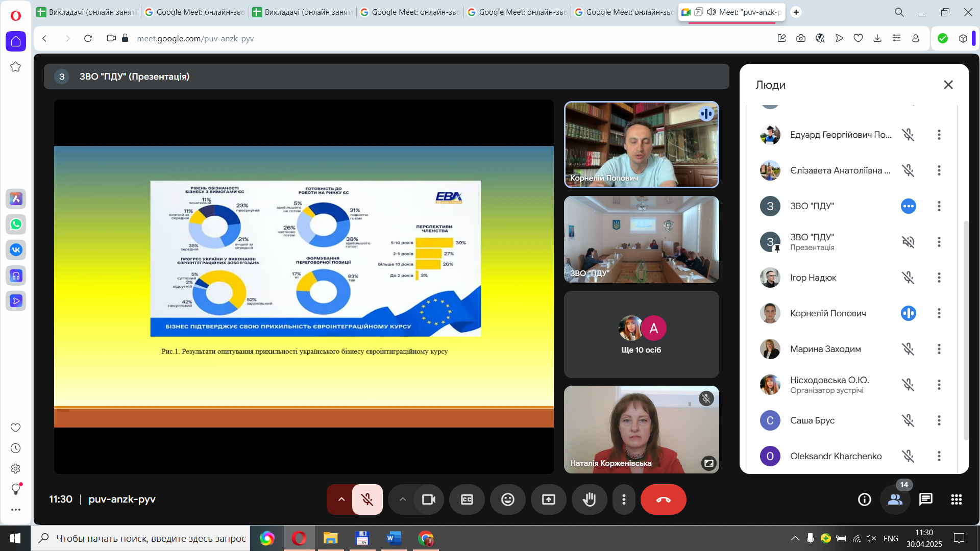980x551 pixels.
Task: Switch to first Викладачі spreadsheet tab
Action: [x=87, y=12]
